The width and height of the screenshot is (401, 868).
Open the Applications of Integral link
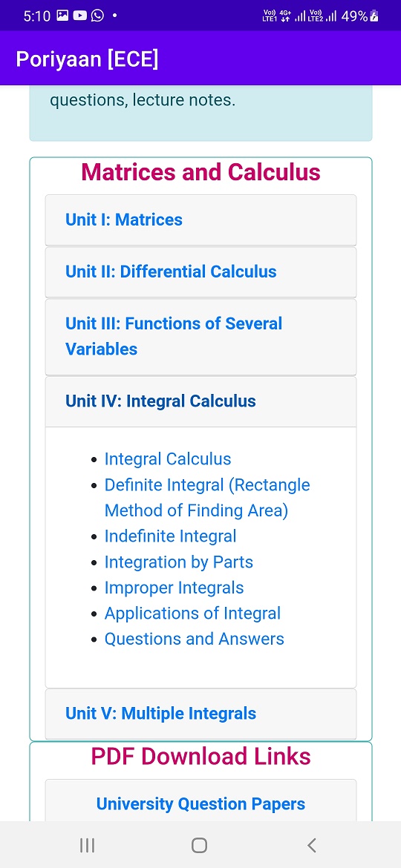point(193,614)
